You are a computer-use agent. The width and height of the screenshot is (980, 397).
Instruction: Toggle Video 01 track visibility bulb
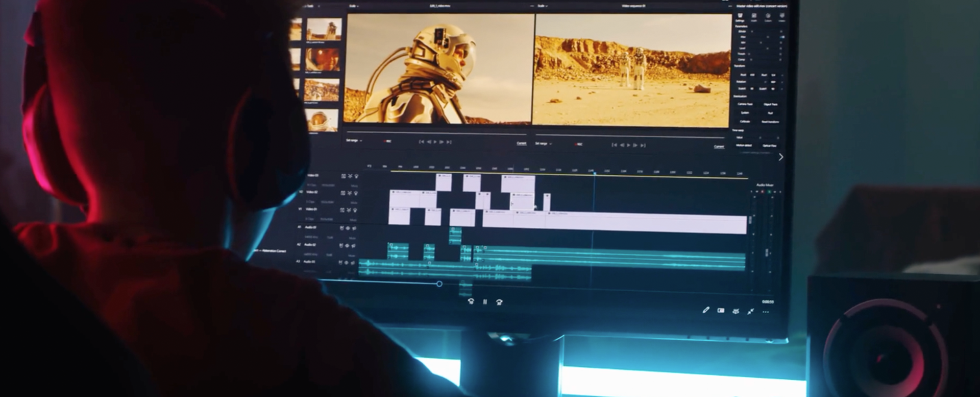pyautogui.click(x=355, y=210)
